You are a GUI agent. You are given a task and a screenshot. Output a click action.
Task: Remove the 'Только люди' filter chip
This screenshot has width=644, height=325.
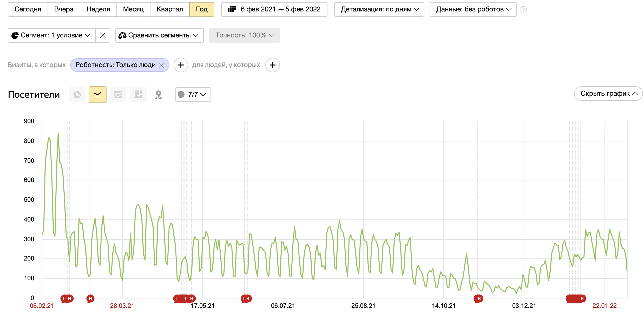pos(162,65)
